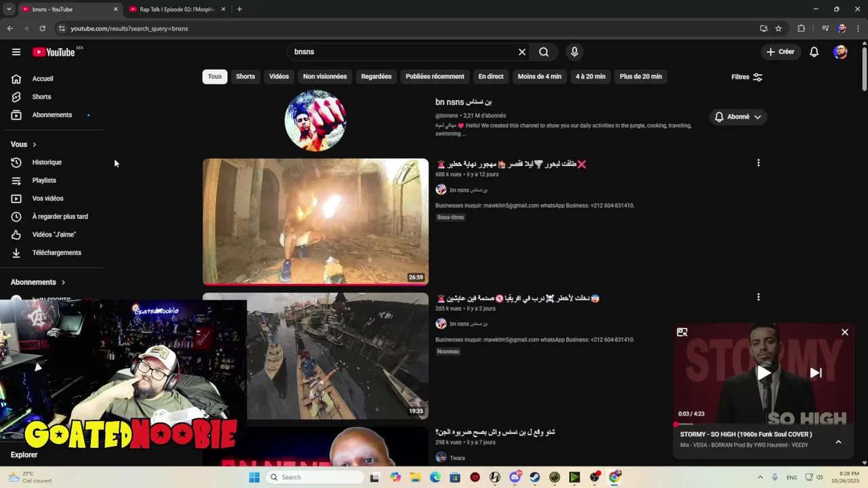868x488 pixels.
Task: Select the Vidéos filter chip
Action: click(279, 77)
